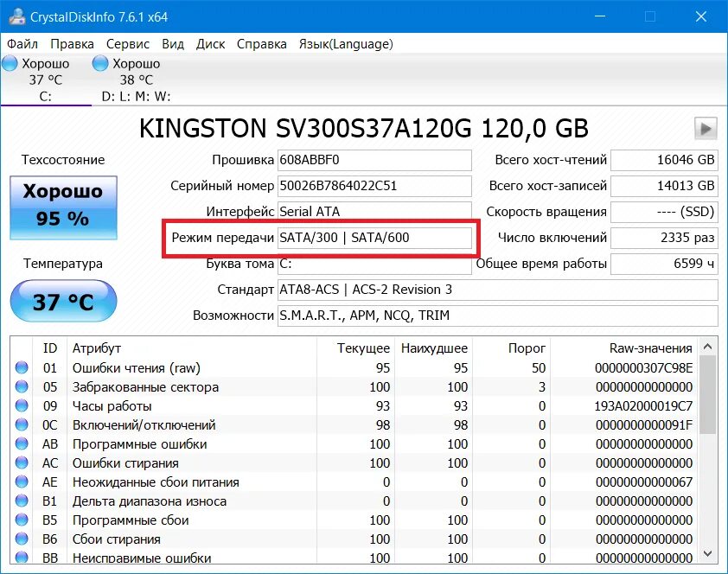Click the status circle for attribute 01
The width and height of the screenshot is (728, 574).
tap(22, 367)
